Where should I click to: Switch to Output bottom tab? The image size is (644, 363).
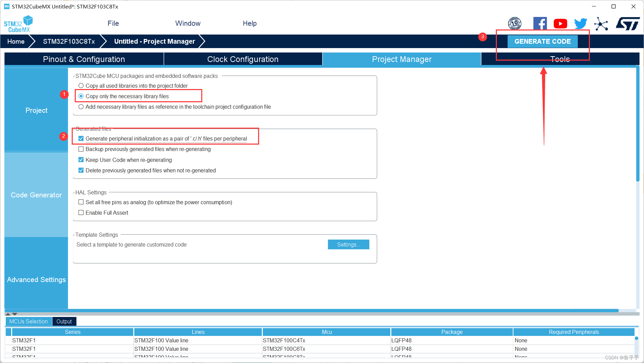(x=64, y=321)
